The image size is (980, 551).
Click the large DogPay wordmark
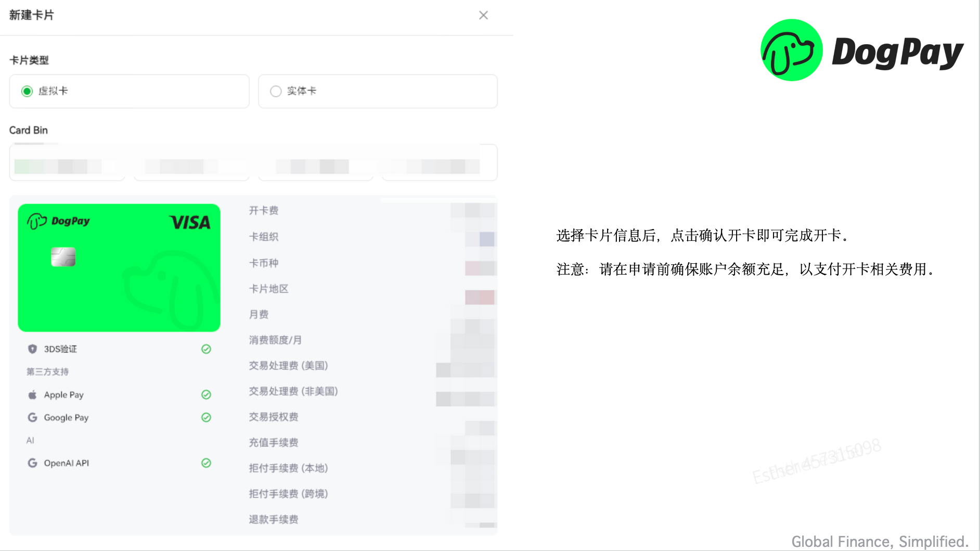coord(898,53)
